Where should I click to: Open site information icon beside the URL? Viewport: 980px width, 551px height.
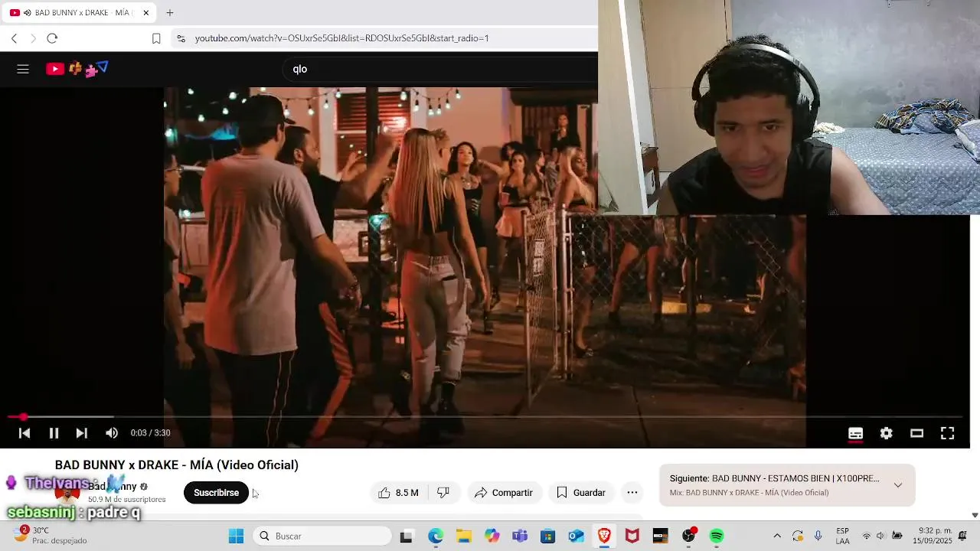click(x=181, y=38)
